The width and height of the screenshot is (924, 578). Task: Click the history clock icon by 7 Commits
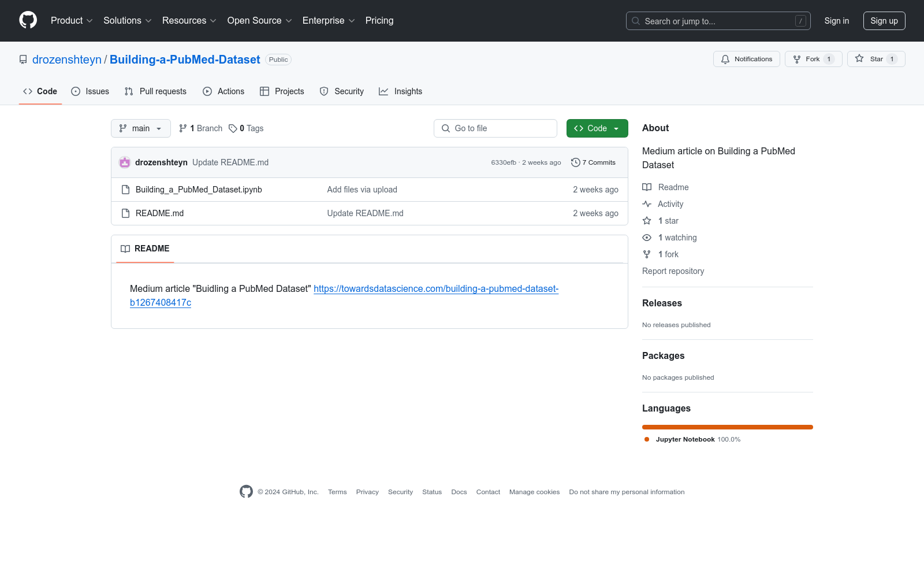point(575,162)
